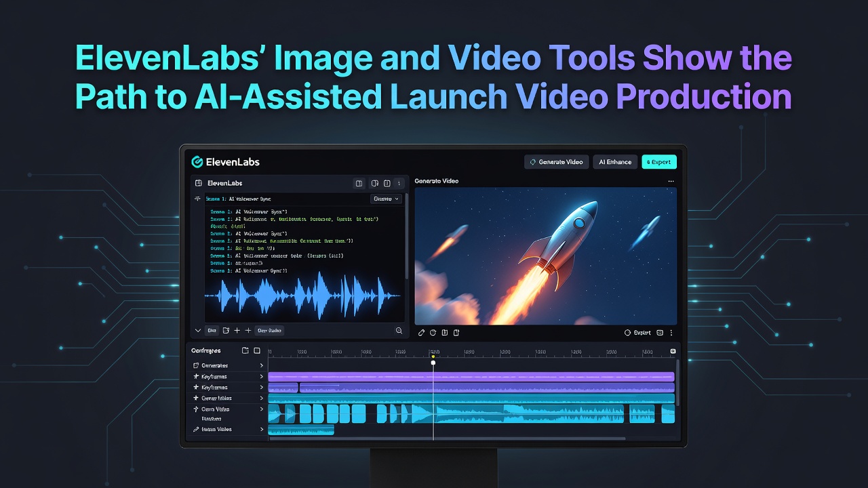Click the pencil icon on the bottom timeline track row
868x488 pixels.
197,430
